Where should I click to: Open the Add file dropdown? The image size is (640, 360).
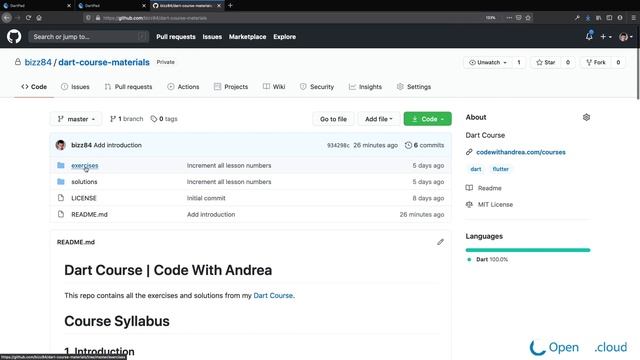[379, 119]
